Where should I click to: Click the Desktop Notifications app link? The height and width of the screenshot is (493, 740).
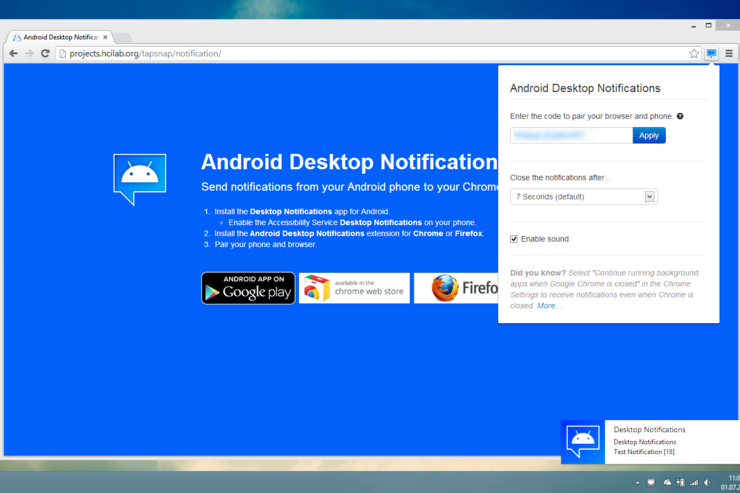(x=291, y=211)
